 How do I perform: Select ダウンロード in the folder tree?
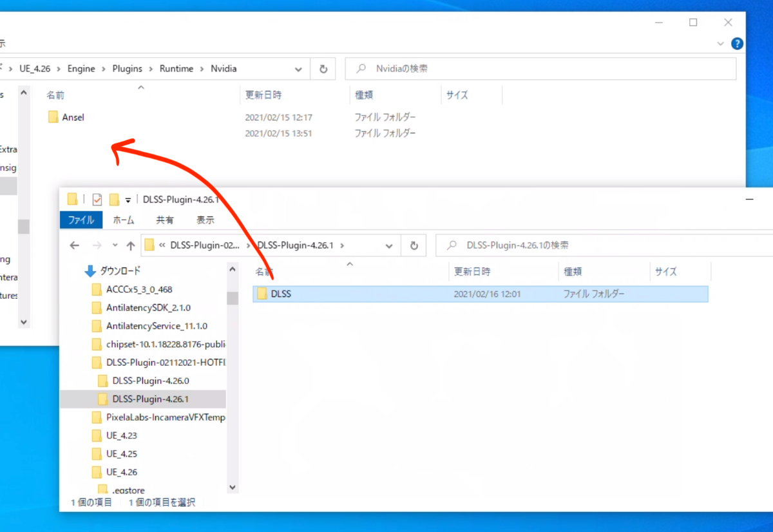tap(120, 271)
